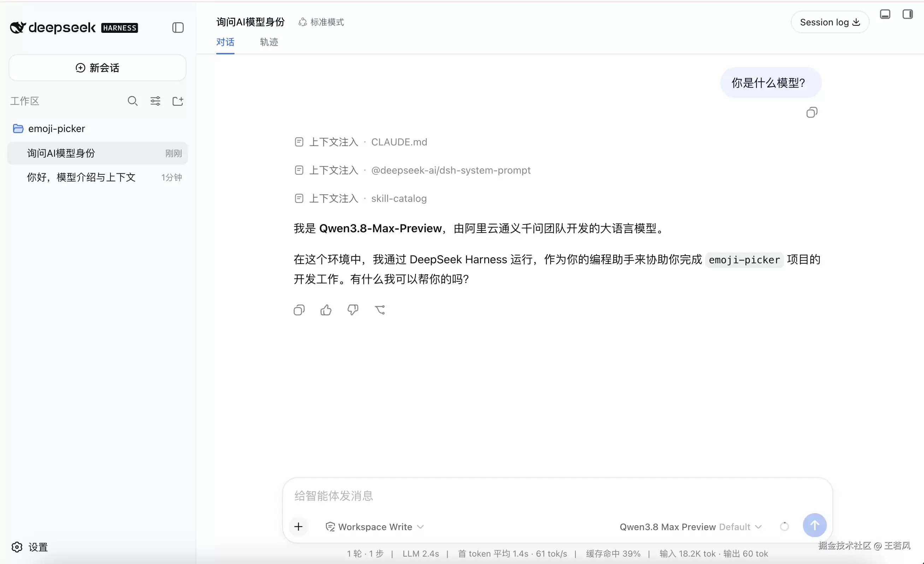The image size is (924, 564).
Task: Click the context usage ring indicator
Action: click(784, 527)
